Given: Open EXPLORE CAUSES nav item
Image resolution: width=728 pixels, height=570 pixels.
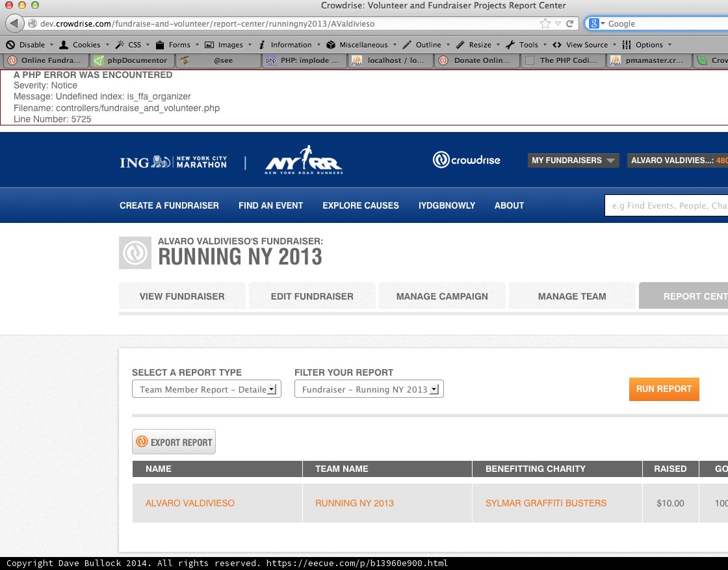Looking at the screenshot, I should click(361, 205).
